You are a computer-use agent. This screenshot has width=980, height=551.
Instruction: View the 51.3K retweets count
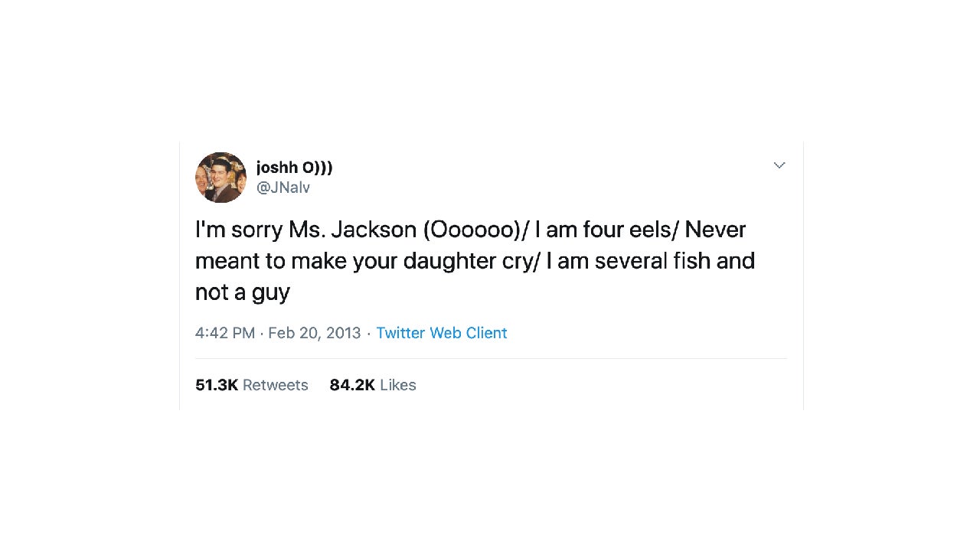pyautogui.click(x=217, y=385)
